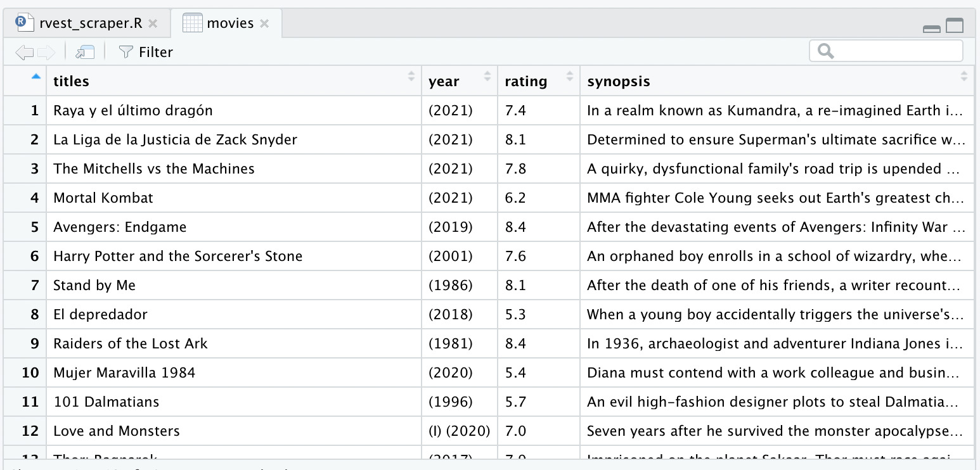The image size is (980, 470).
Task: Click synopsis starting 'An orphaned boy enrolls'
Action: (x=777, y=256)
